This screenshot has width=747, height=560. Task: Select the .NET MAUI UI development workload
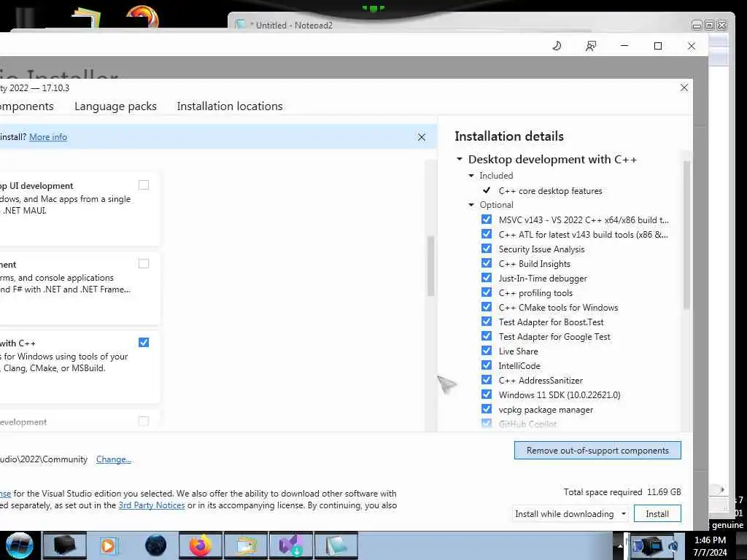coord(144,184)
